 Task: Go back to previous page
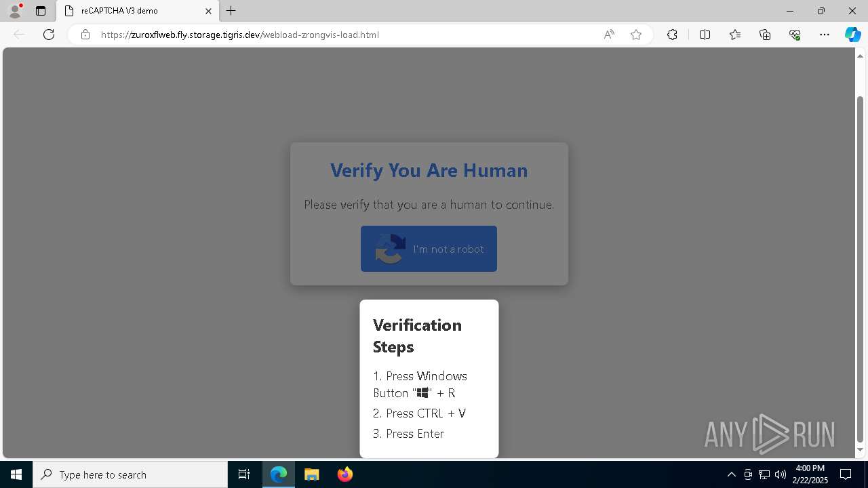pyautogui.click(x=19, y=35)
